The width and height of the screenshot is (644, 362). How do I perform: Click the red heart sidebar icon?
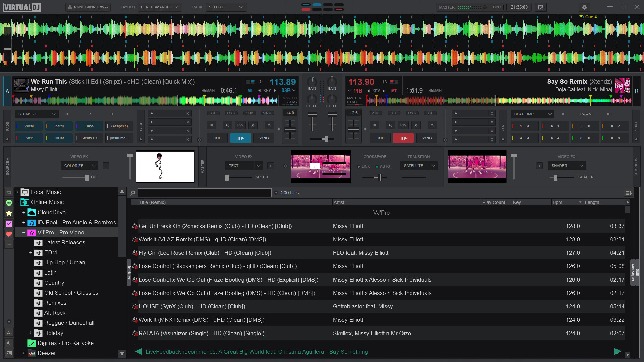coord(9,234)
